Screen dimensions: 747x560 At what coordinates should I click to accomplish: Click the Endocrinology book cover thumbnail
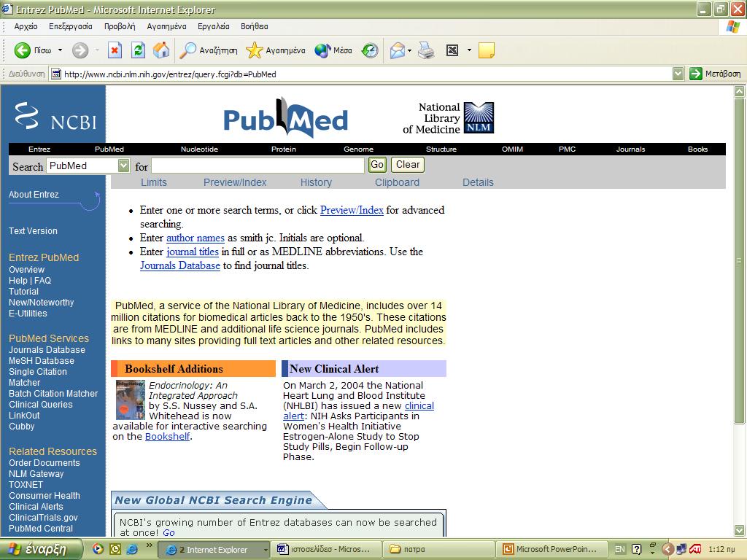click(x=130, y=400)
